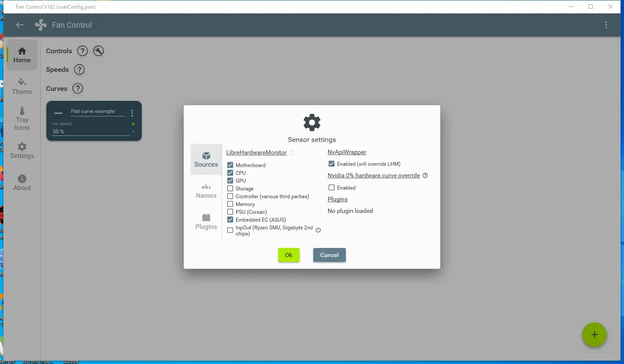Click the round green add button
The width and height of the screenshot is (624, 364).
595,335
